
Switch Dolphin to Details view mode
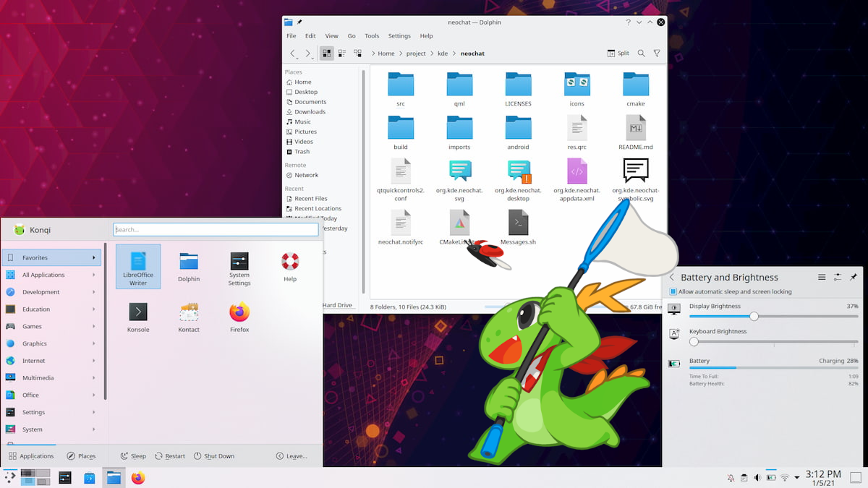357,53
